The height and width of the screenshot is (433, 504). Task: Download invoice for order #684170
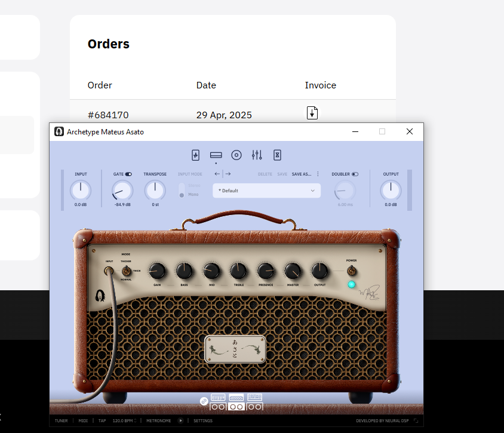click(x=312, y=113)
